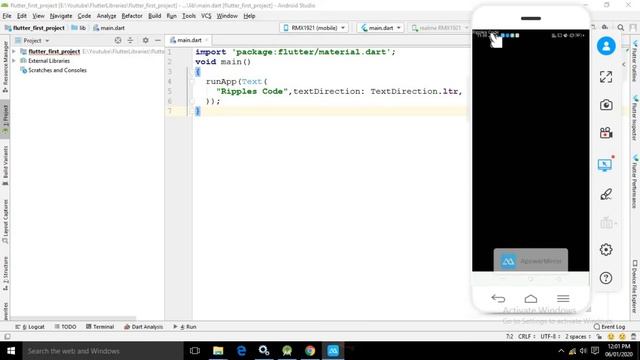Click the ApowerMirror whiteboard pen icon

pyautogui.click(x=606, y=194)
